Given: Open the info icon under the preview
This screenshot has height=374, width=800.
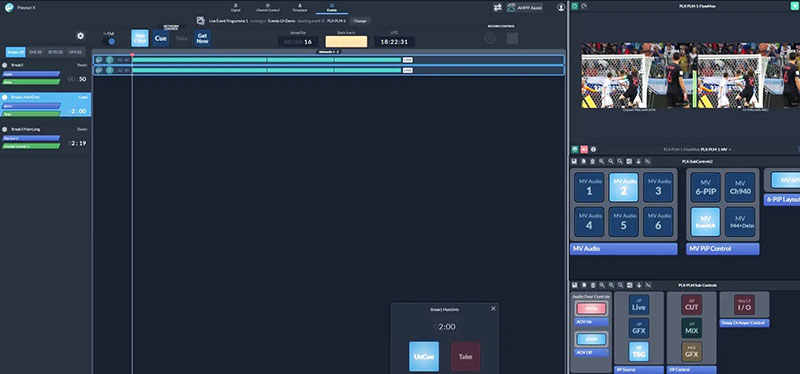Looking at the screenshot, I should pyautogui.click(x=593, y=149).
